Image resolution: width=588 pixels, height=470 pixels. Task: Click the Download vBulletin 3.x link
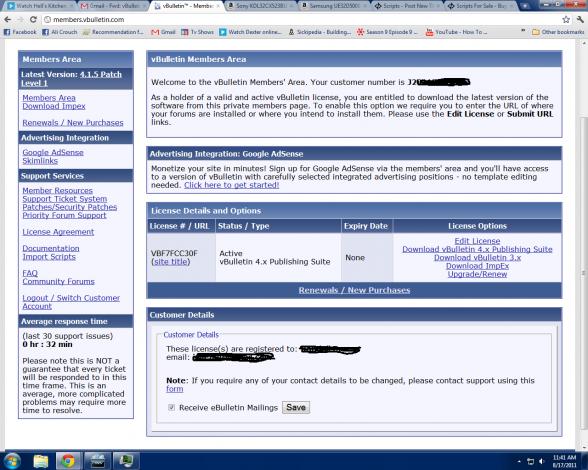pos(477,257)
